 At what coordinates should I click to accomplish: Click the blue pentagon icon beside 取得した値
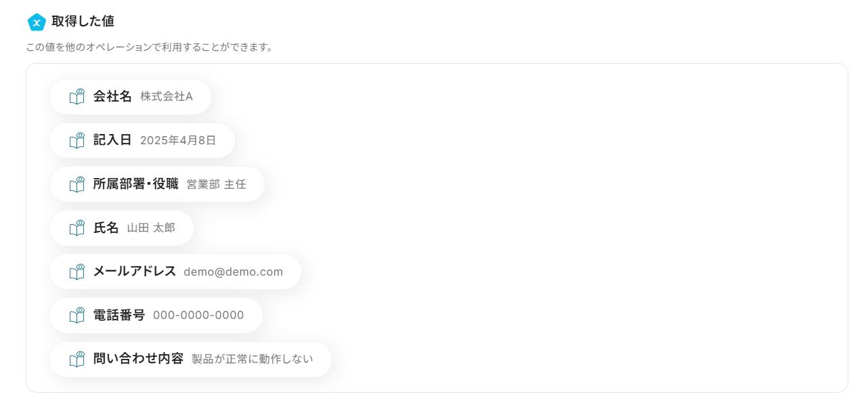pos(37,22)
